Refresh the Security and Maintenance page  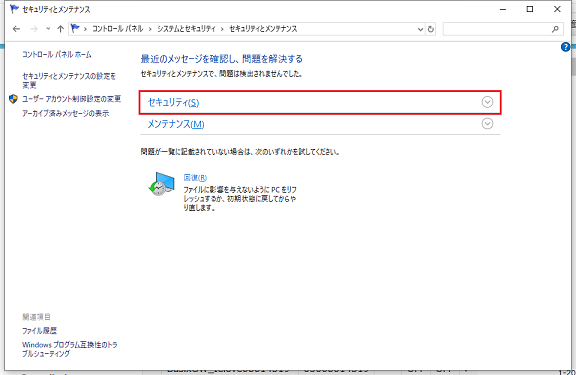[x=431, y=29]
